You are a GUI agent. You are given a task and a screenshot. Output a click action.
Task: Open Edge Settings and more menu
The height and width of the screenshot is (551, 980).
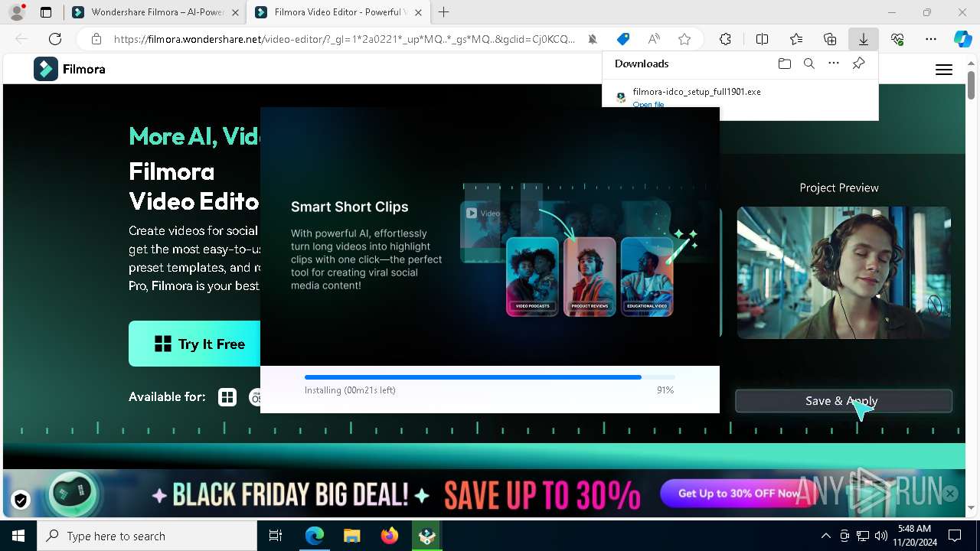(931, 39)
